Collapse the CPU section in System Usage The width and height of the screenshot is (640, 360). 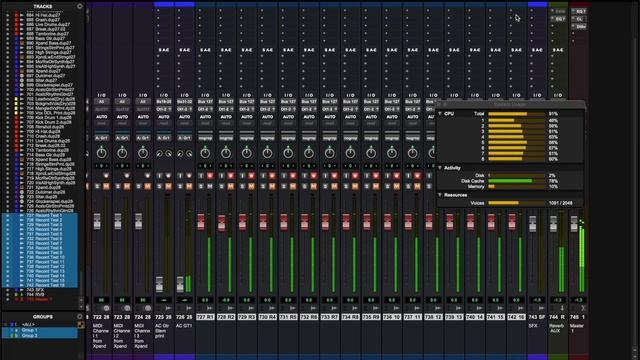click(x=440, y=113)
